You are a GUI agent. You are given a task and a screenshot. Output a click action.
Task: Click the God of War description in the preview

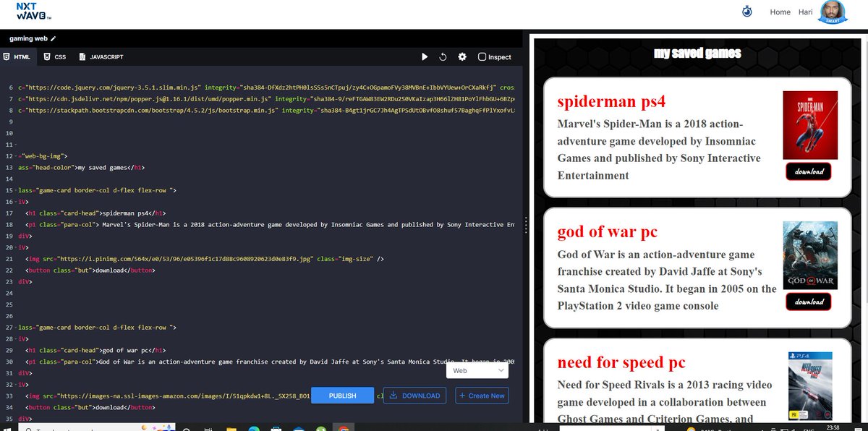(667, 280)
